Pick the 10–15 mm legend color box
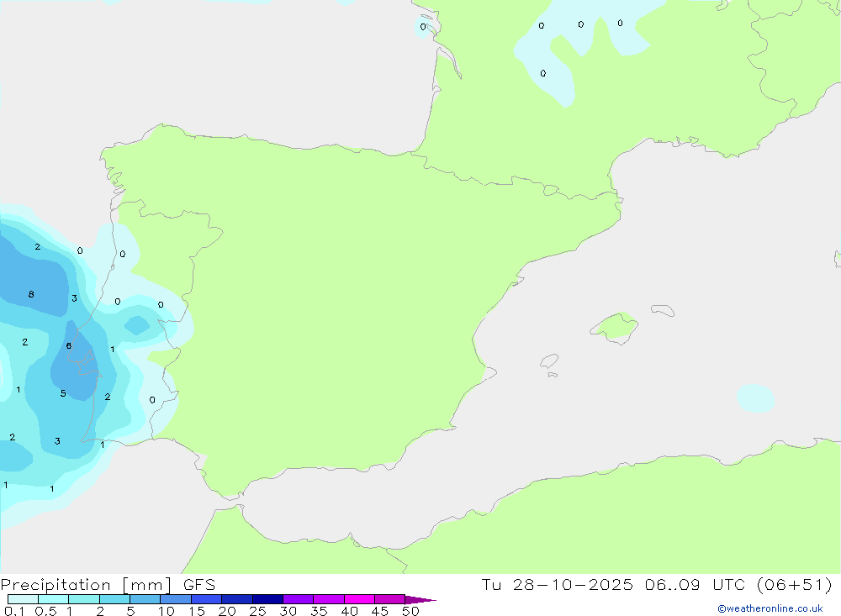 [176, 599]
